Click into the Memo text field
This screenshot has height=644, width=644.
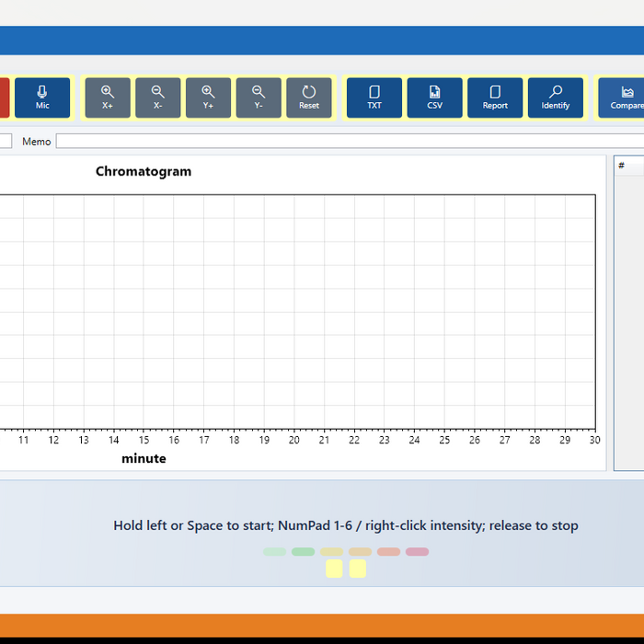pyautogui.click(x=350, y=141)
